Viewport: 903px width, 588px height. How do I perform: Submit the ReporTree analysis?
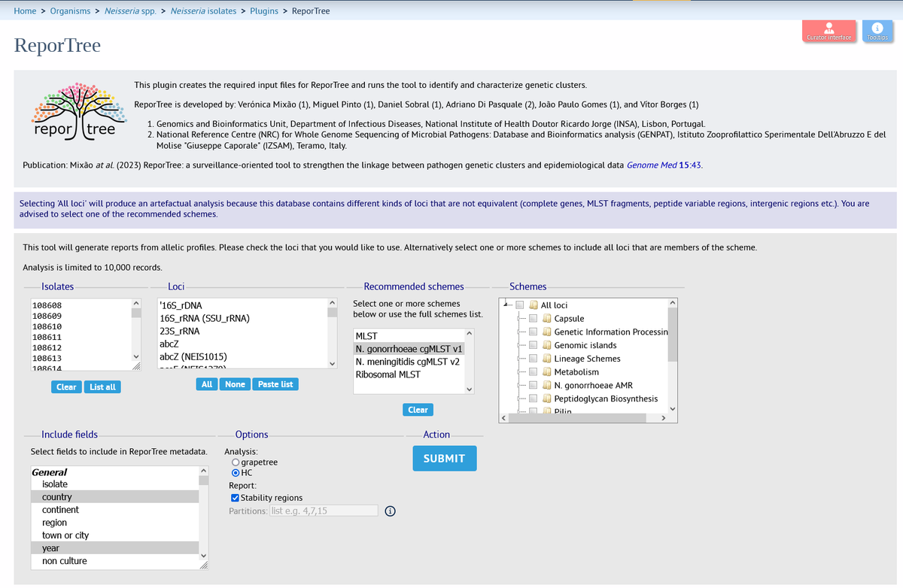point(444,458)
